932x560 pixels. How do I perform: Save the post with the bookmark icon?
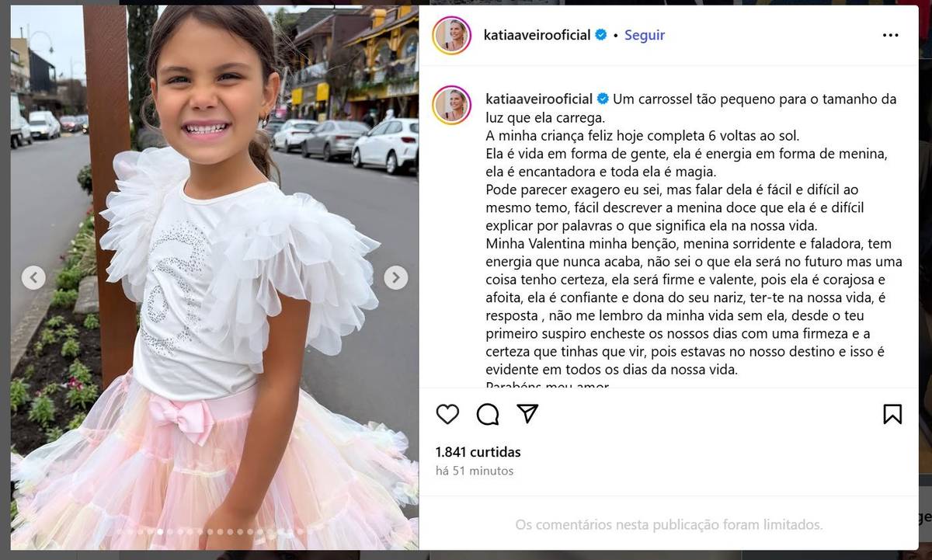[x=892, y=415]
